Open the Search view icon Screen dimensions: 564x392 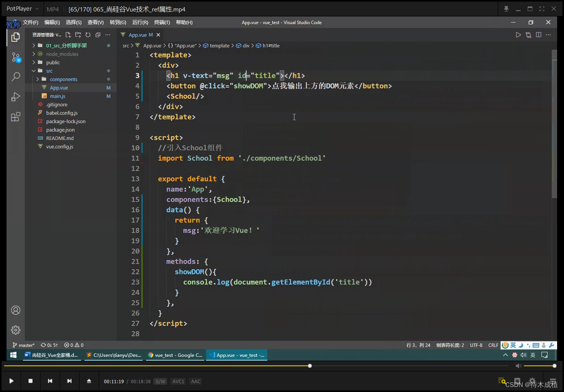coord(16,77)
